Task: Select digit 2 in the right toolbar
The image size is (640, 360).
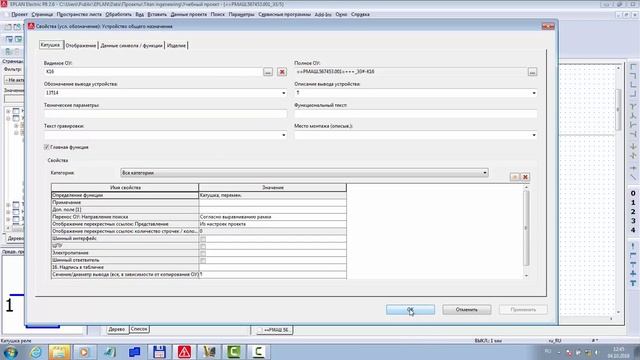Action: pyautogui.click(x=633, y=212)
